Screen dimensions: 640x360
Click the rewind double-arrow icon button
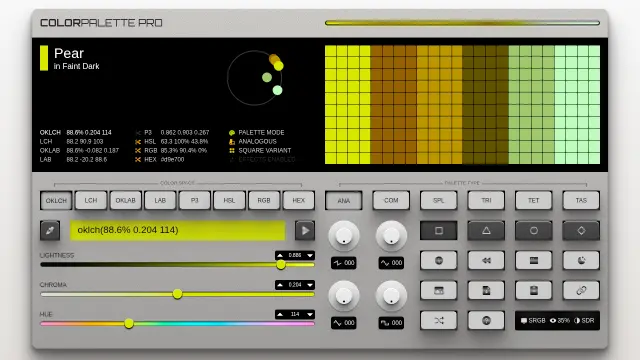click(x=486, y=260)
